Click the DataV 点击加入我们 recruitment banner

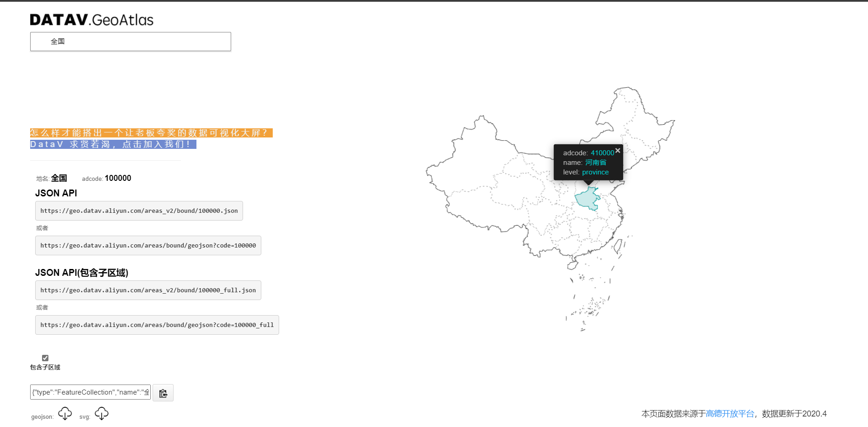coord(112,144)
